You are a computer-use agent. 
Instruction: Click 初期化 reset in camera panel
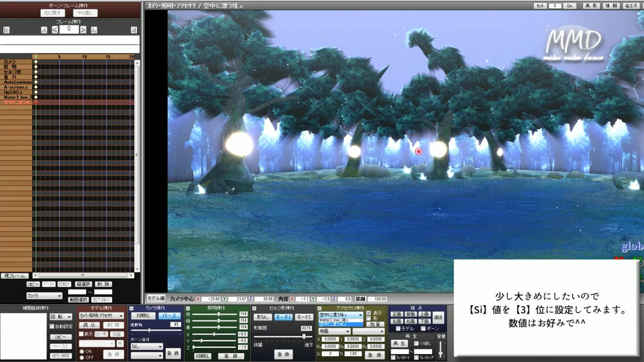(144, 316)
